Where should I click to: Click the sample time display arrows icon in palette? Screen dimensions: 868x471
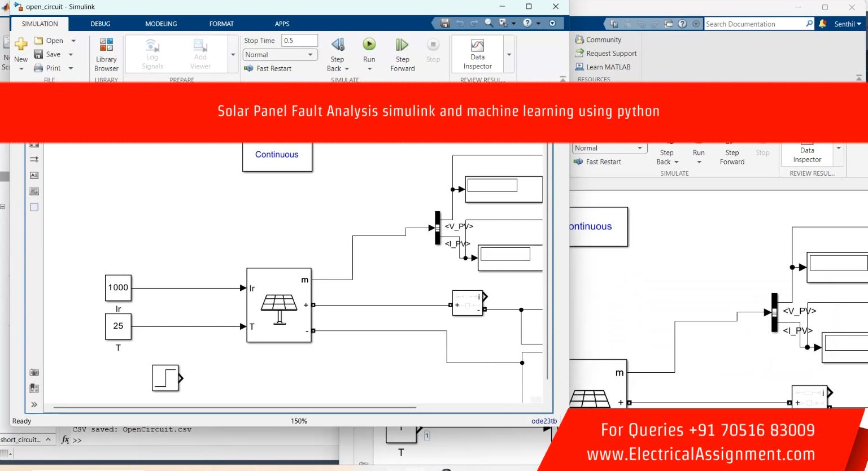[x=34, y=159]
